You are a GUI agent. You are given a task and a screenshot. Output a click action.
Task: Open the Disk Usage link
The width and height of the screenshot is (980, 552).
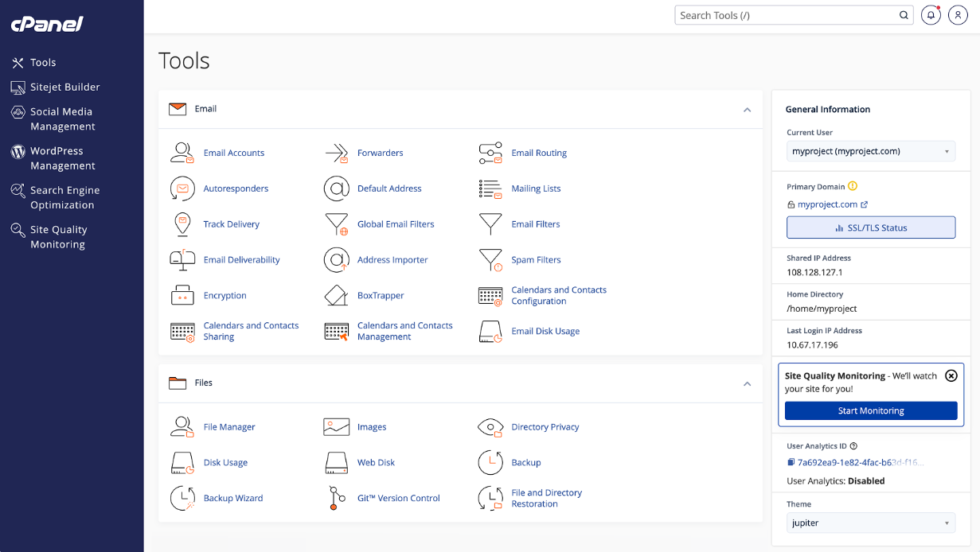pyautogui.click(x=225, y=463)
